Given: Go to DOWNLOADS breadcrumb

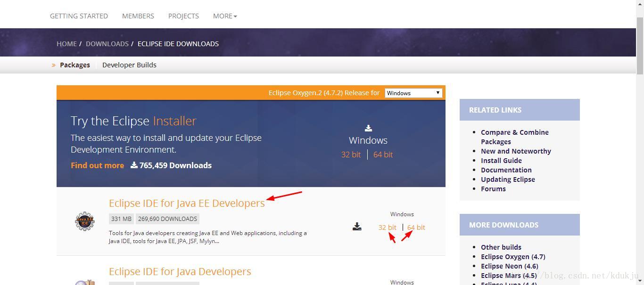Looking at the screenshot, I should (107, 43).
